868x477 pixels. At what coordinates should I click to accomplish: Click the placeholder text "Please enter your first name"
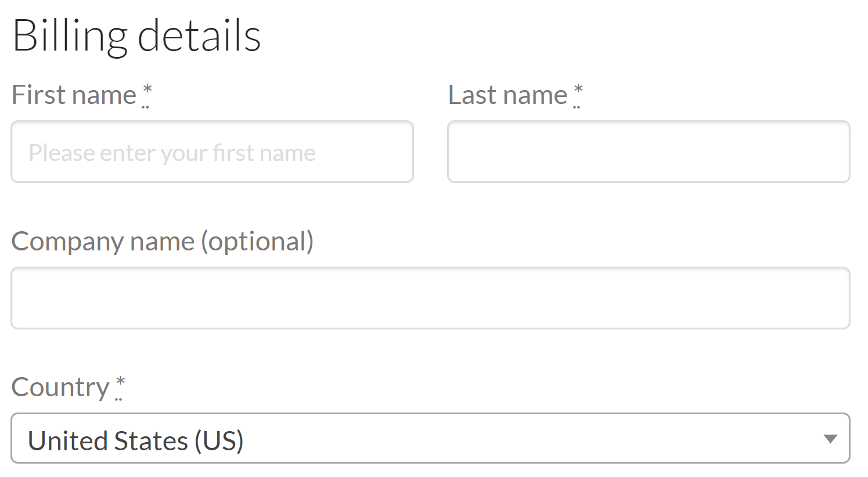(173, 152)
